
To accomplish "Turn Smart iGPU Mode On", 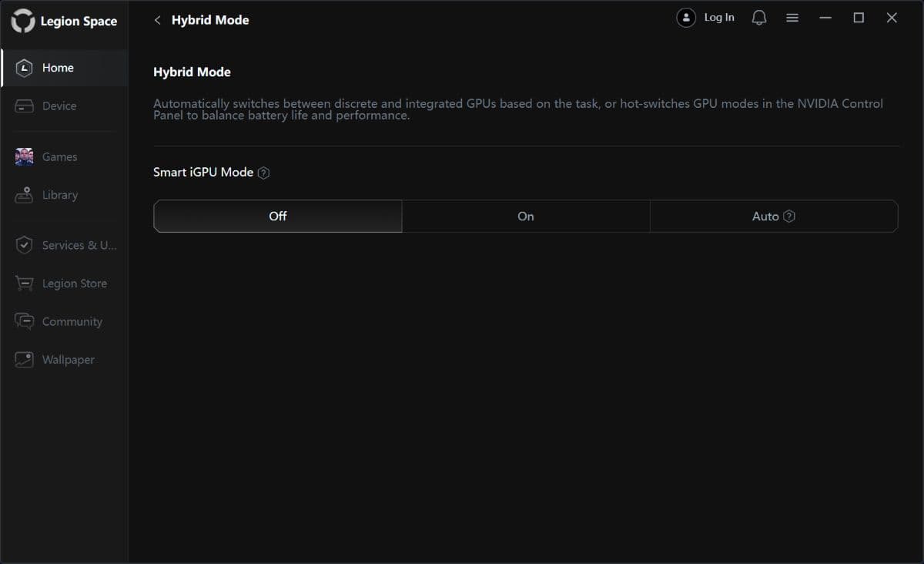I will point(526,217).
